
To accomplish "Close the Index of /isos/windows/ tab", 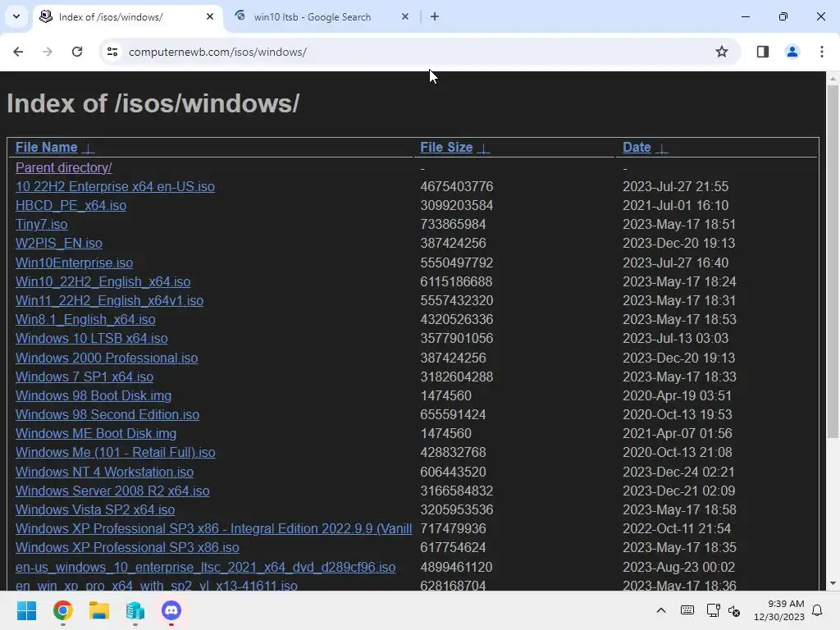I will click(x=210, y=16).
